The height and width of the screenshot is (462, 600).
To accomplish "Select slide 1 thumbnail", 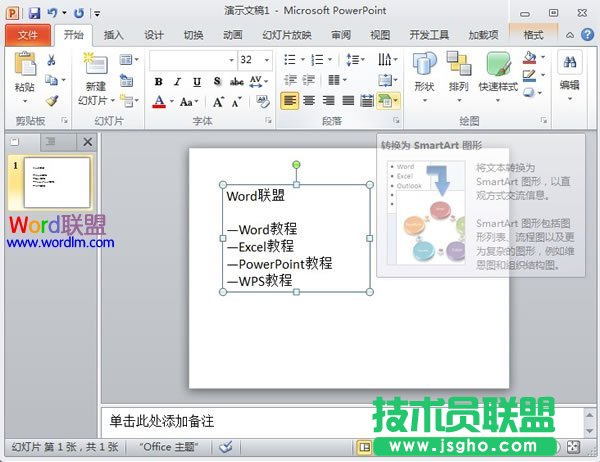I will pos(57,182).
